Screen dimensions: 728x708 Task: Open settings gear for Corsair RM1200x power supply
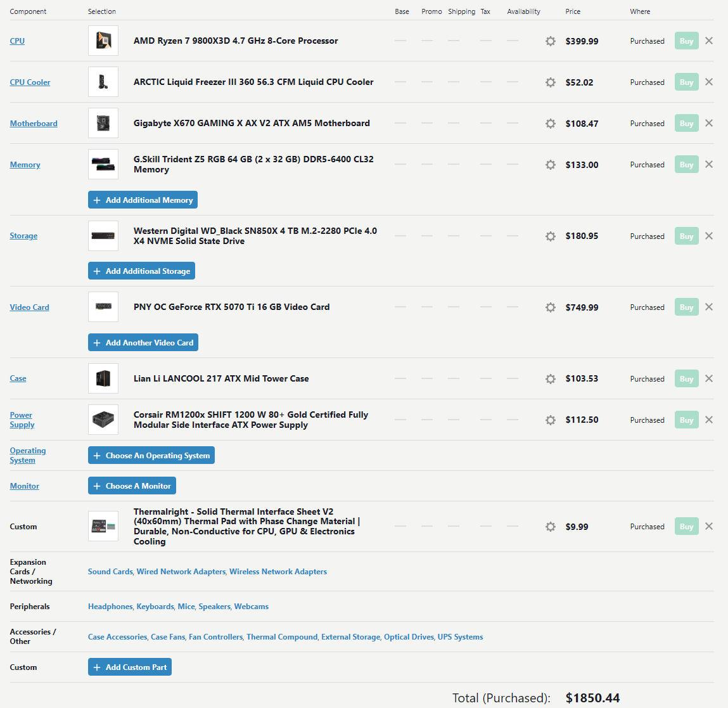coord(550,420)
